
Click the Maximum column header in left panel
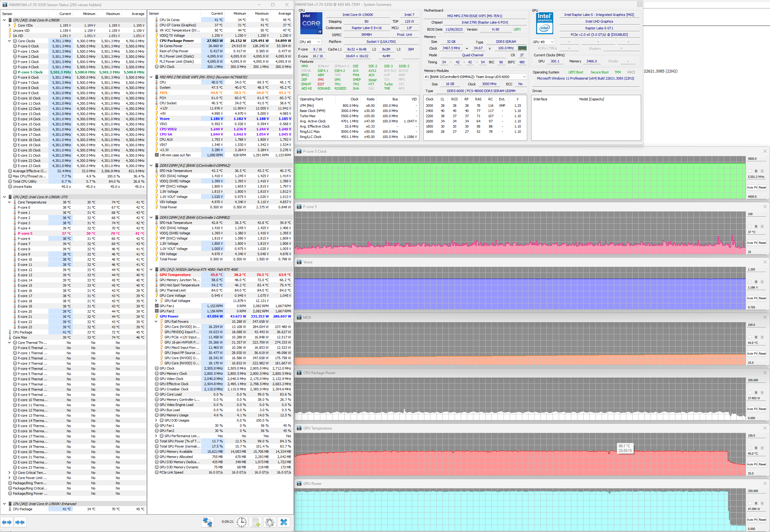(x=113, y=14)
